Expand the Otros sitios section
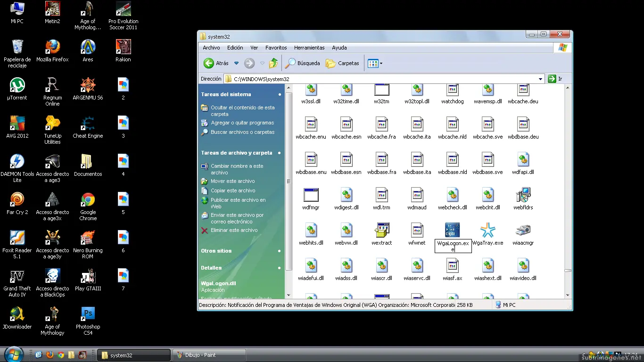This screenshot has height=362, width=644. [280, 251]
